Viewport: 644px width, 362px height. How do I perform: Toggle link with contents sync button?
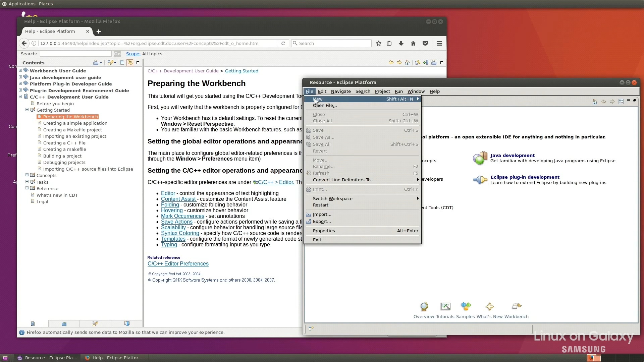click(130, 63)
